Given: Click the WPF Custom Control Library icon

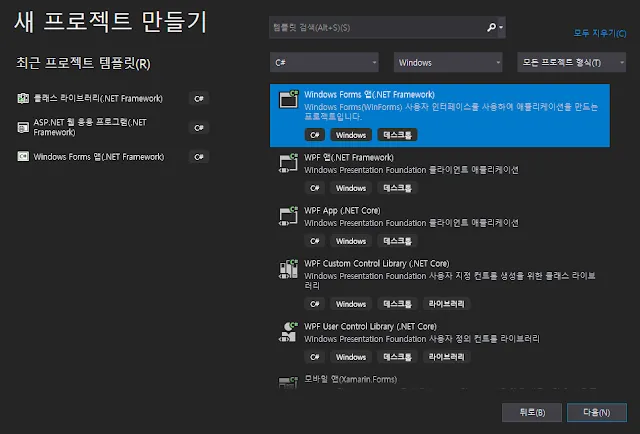Looking at the screenshot, I should point(289,269).
